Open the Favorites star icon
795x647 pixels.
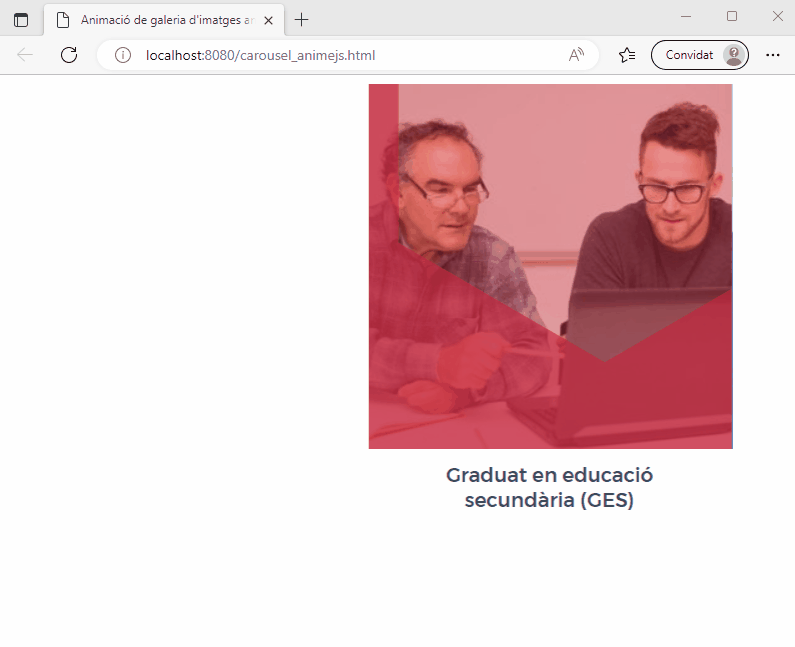point(627,55)
